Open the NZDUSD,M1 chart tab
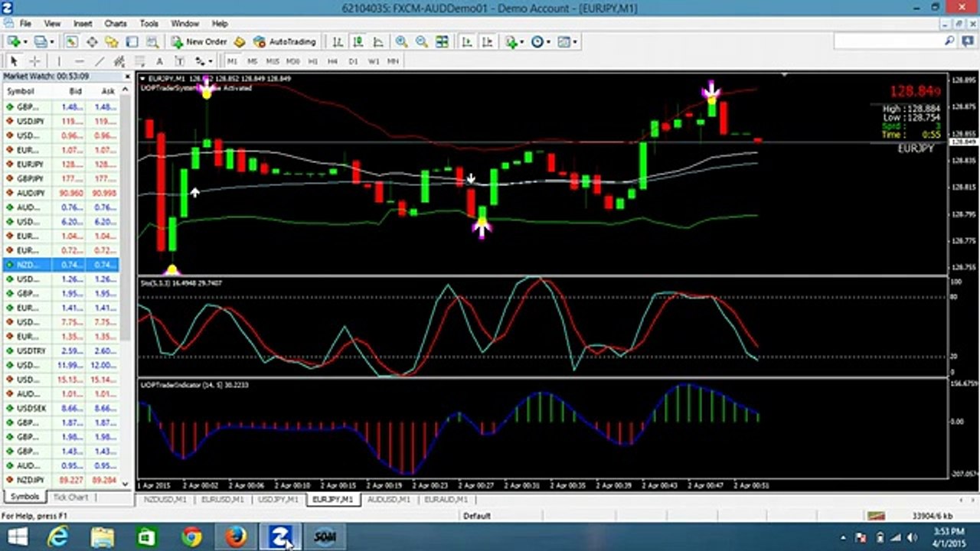This screenshot has height=551, width=980. pyautogui.click(x=165, y=500)
